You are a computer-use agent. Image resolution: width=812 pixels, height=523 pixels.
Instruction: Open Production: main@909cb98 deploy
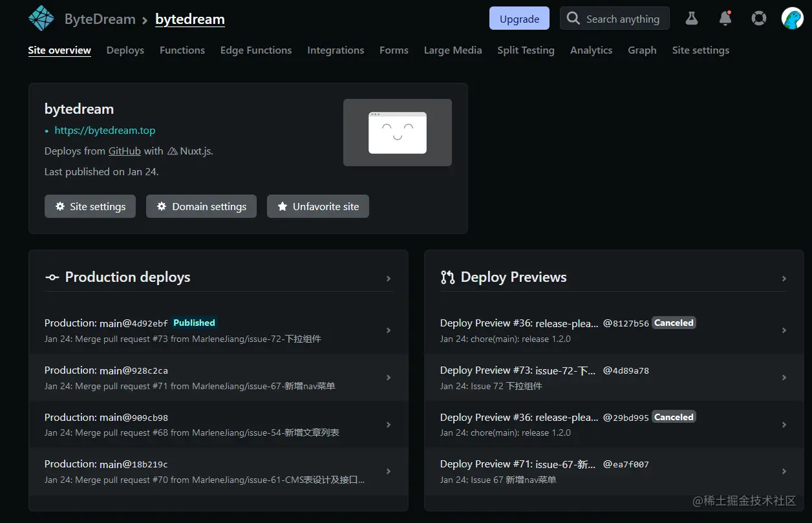click(219, 425)
